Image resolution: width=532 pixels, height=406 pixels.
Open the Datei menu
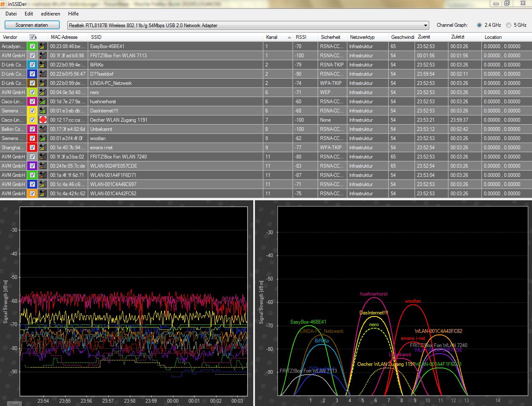tap(11, 14)
